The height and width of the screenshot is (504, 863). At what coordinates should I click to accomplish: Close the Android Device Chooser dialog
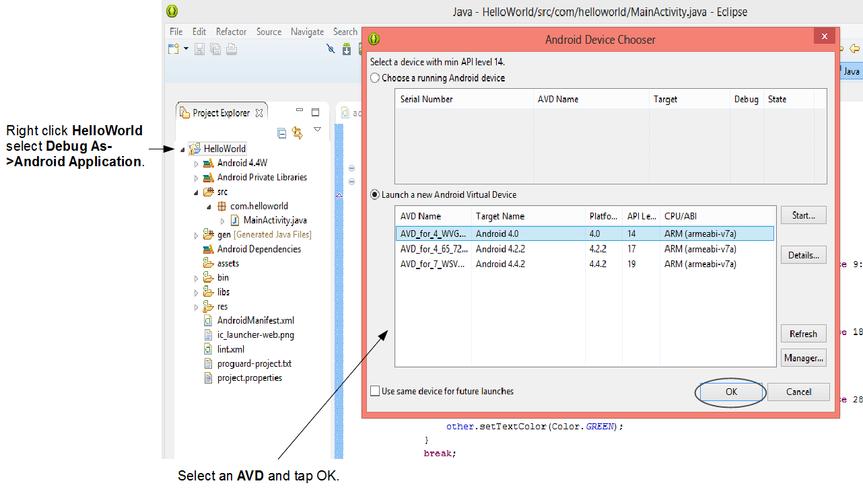pos(825,36)
